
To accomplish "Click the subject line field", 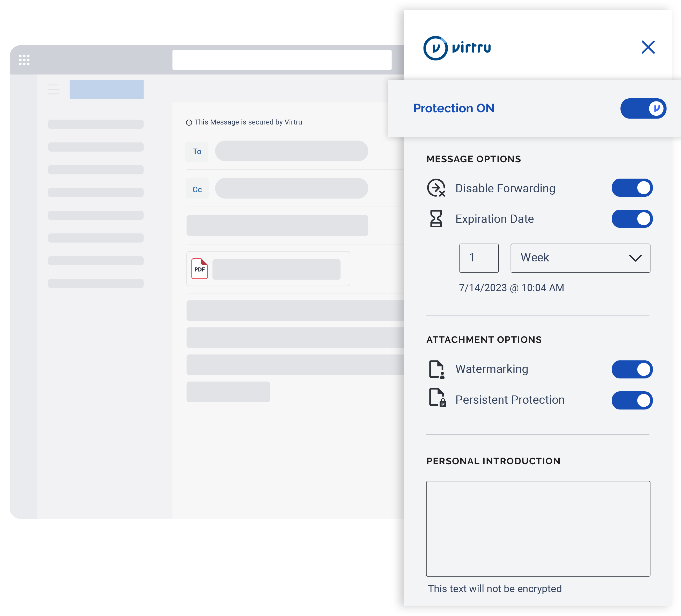I will point(277,225).
